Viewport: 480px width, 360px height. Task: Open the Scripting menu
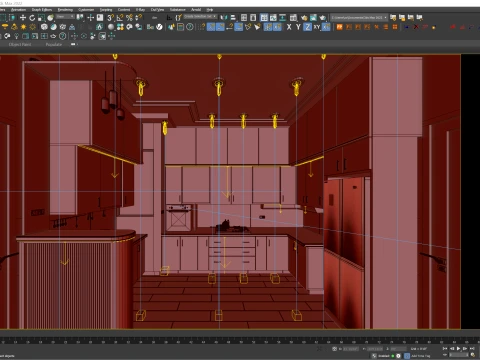pos(106,10)
